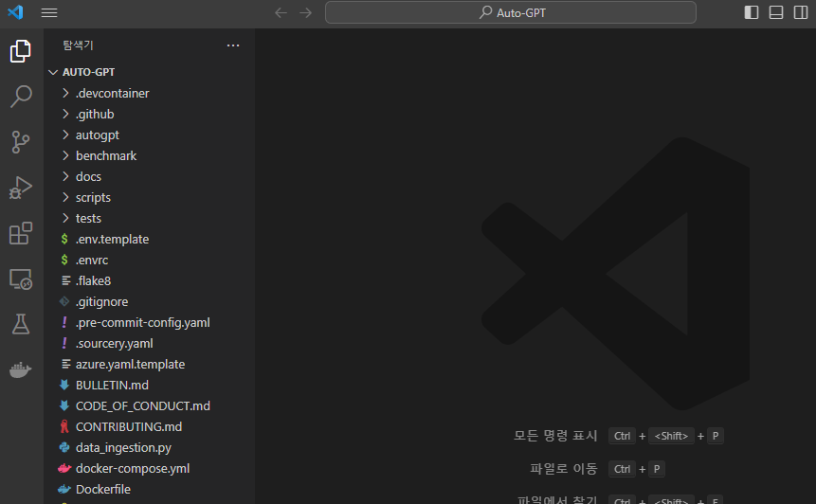Viewport: 816px width, 504px height.
Task: Click the lines icon beside .flake8
Action: coord(66,280)
